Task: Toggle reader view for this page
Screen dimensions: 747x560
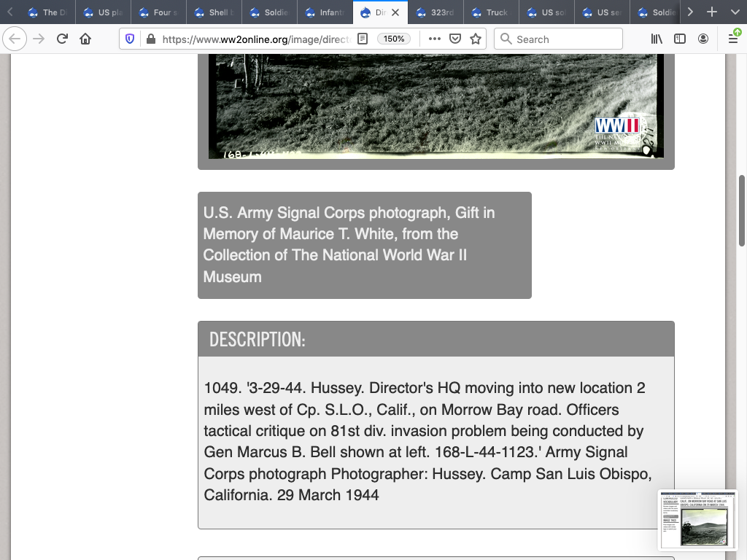Action: coord(363,39)
